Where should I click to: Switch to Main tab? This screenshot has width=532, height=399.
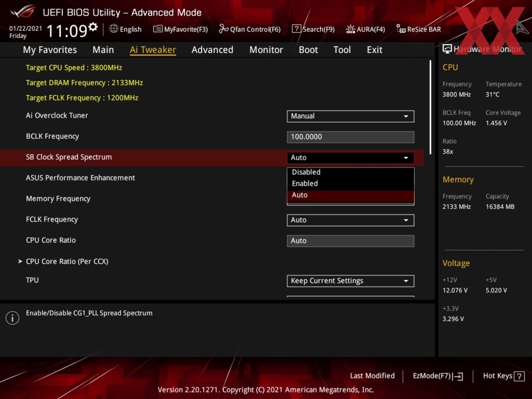pos(103,50)
